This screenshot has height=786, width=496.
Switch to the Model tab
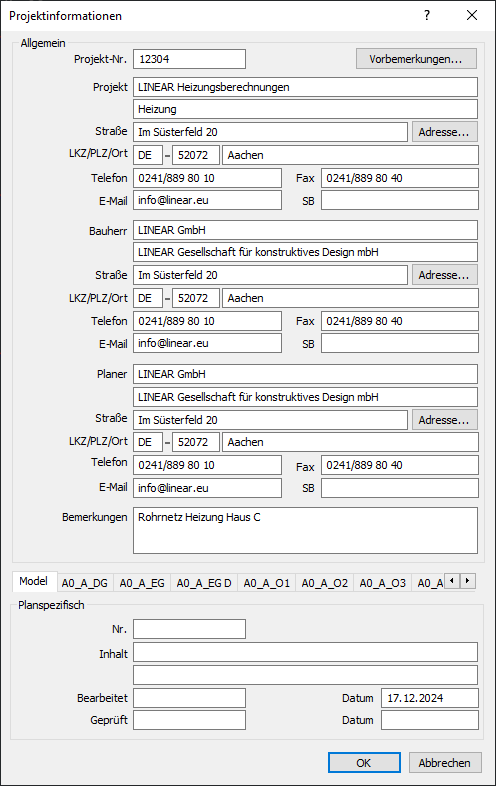point(34,581)
